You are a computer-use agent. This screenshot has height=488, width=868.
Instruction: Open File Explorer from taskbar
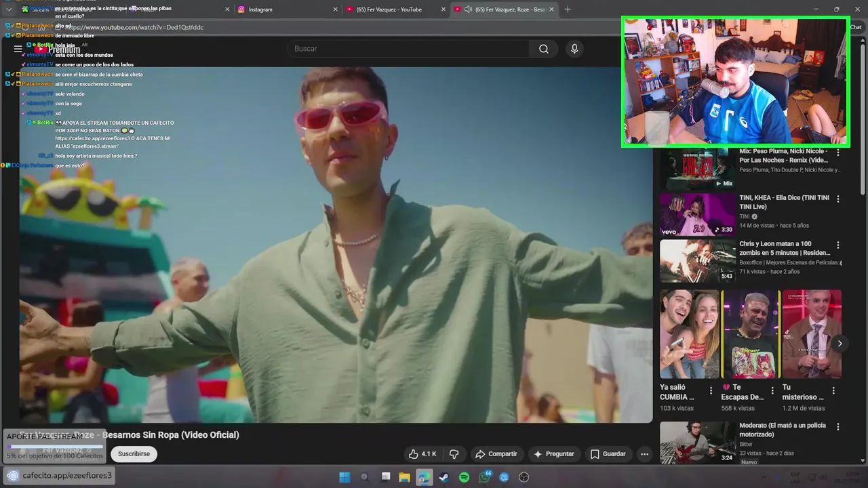(x=404, y=477)
